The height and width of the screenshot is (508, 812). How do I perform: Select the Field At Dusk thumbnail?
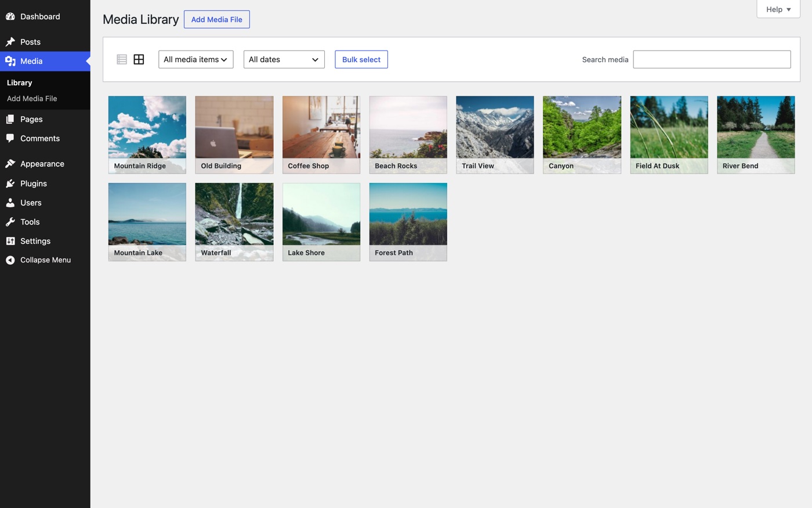(x=669, y=135)
